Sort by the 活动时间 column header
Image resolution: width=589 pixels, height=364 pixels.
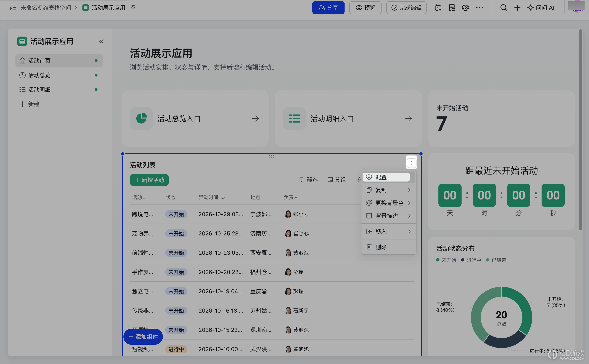pos(212,197)
